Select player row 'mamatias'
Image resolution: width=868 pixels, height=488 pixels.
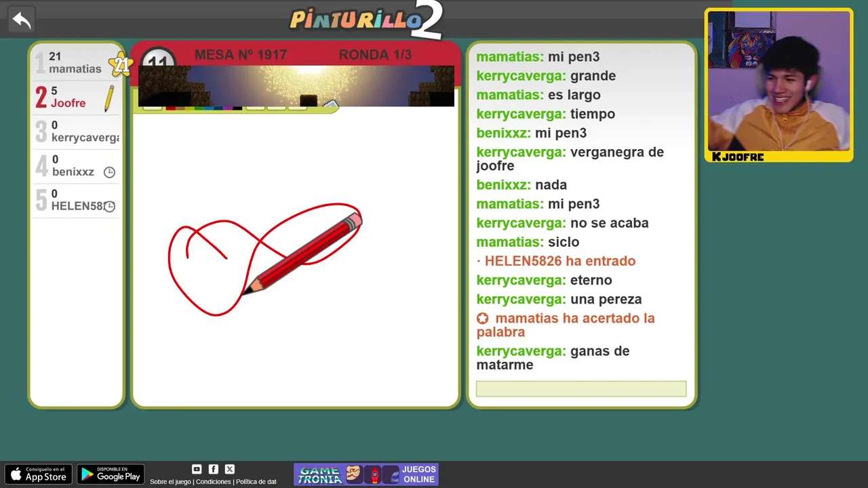(77, 63)
